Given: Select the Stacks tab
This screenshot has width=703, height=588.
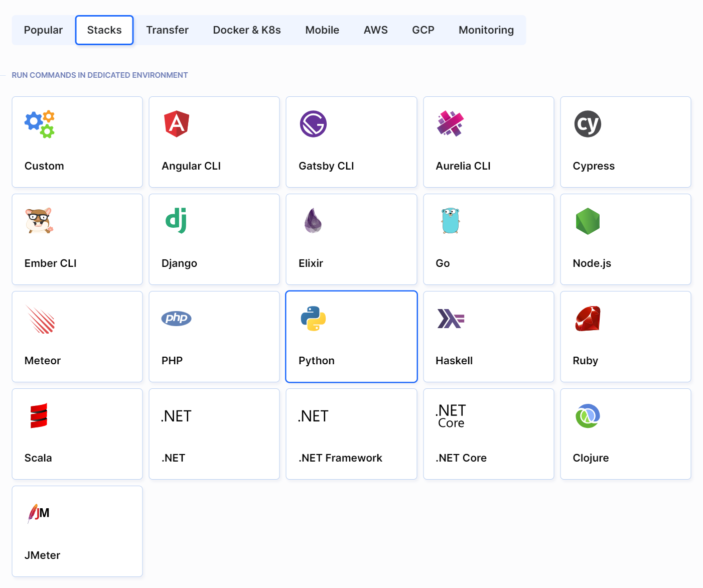Looking at the screenshot, I should pos(104,30).
